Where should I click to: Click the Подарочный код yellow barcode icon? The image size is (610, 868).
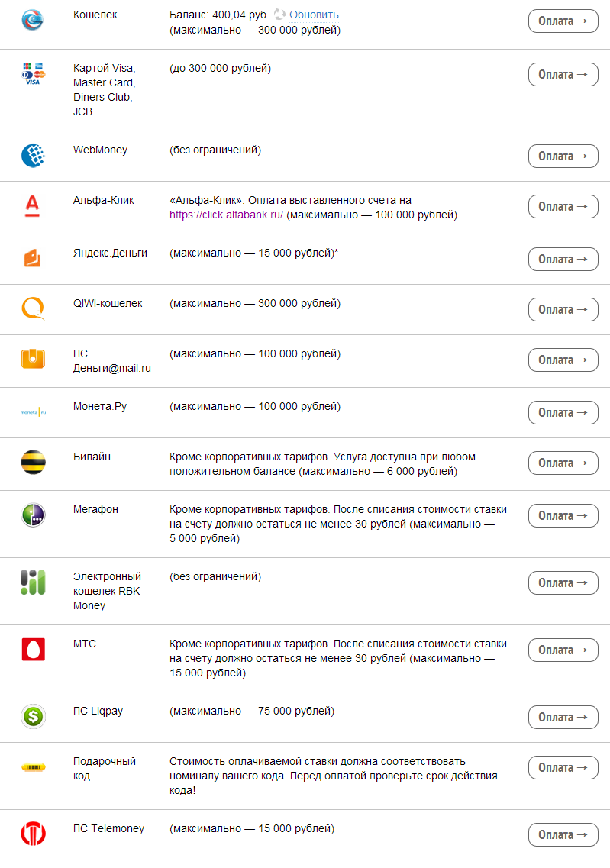point(33,767)
